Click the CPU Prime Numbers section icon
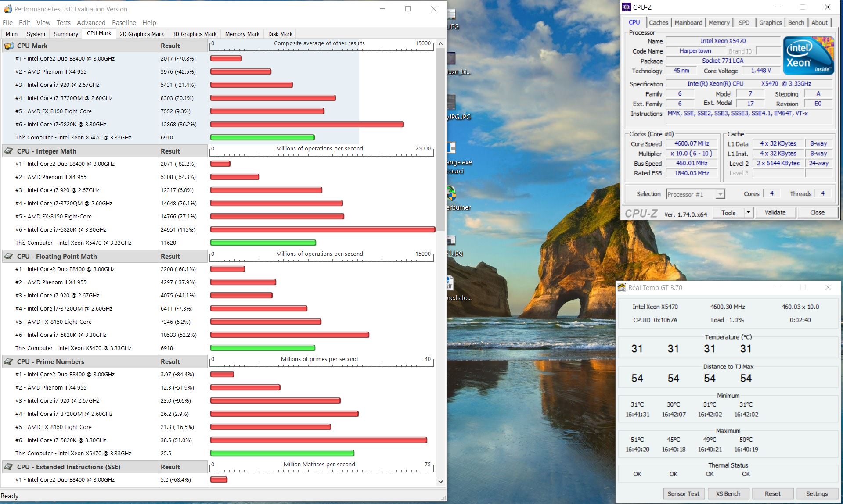This screenshot has width=843, height=504. (x=9, y=361)
